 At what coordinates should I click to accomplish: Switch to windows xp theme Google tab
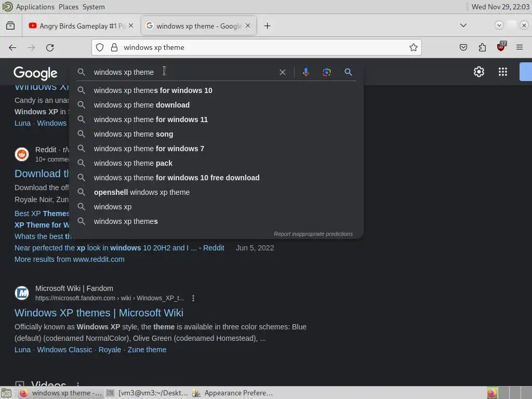199,26
